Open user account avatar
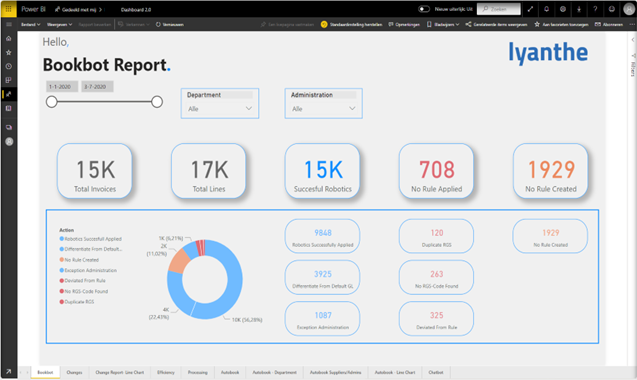This screenshot has width=637, height=380. click(628, 9)
